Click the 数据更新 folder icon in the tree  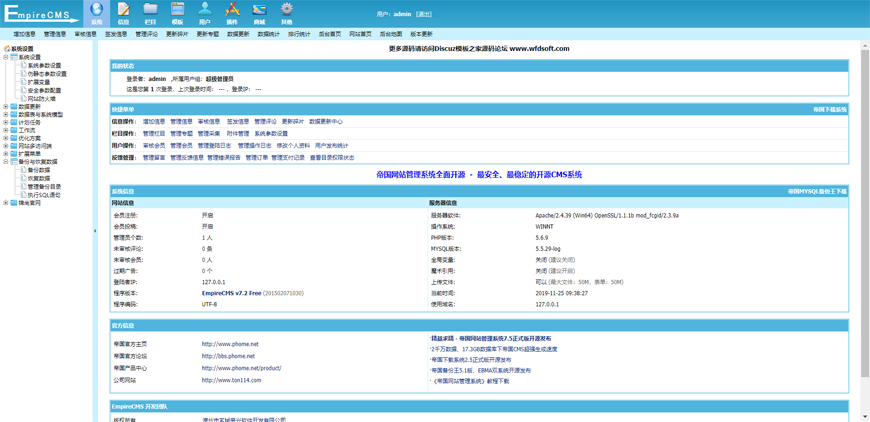13,106
